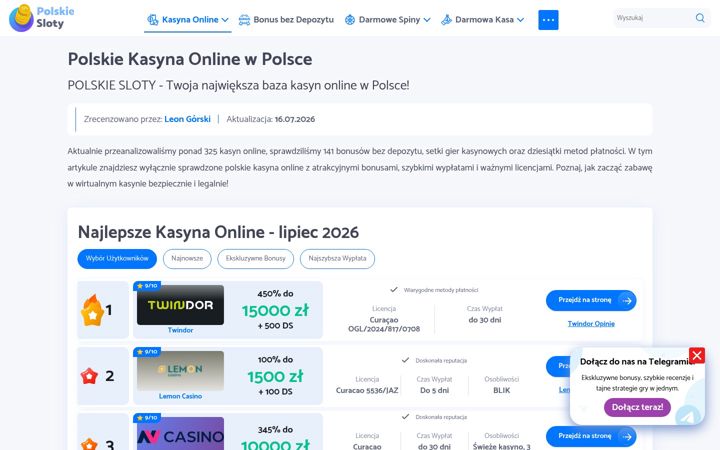Image resolution: width=720 pixels, height=450 pixels.
Task: Open the Twindor Opinie link
Action: [591, 324]
